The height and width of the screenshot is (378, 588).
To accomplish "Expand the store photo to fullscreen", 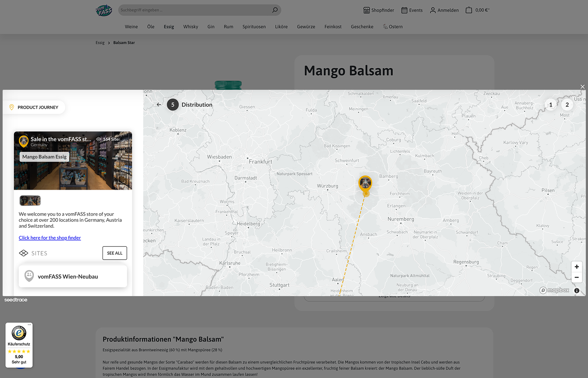I will click(x=122, y=180).
